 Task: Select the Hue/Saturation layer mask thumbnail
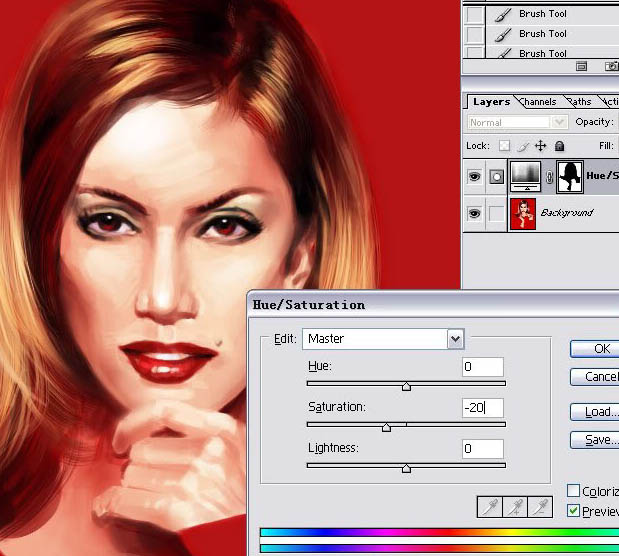[x=570, y=177]
